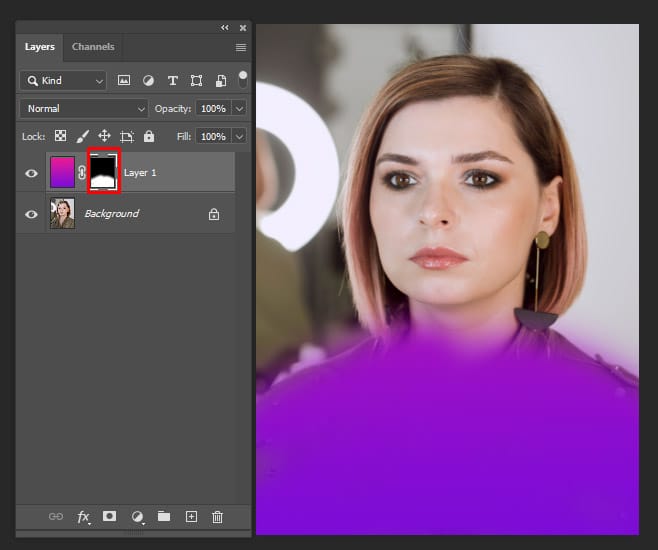This screenshot has width=658, height=550.
Task: Lock all attributes with padlock icon
Action: [x=149, y=136]
